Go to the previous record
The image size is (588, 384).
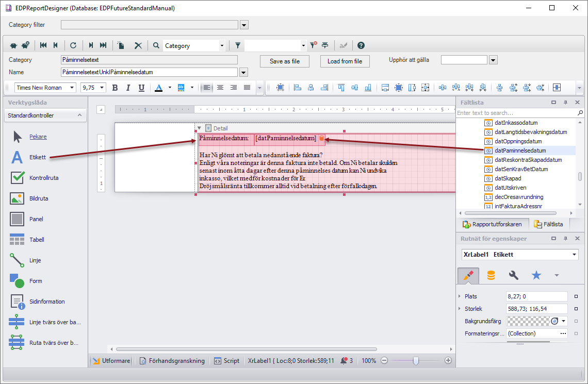point(56,45)
